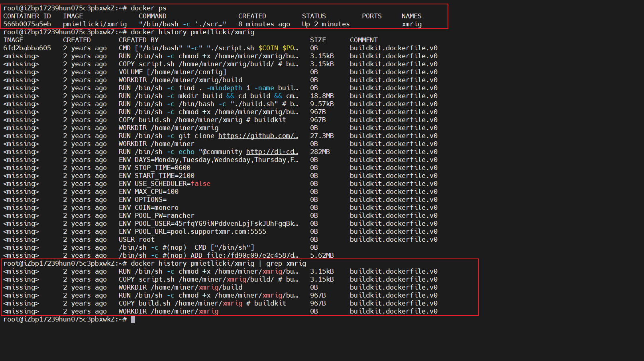
Task: Click the container ID 566b0075a5eb
Action: click(27, 24)
